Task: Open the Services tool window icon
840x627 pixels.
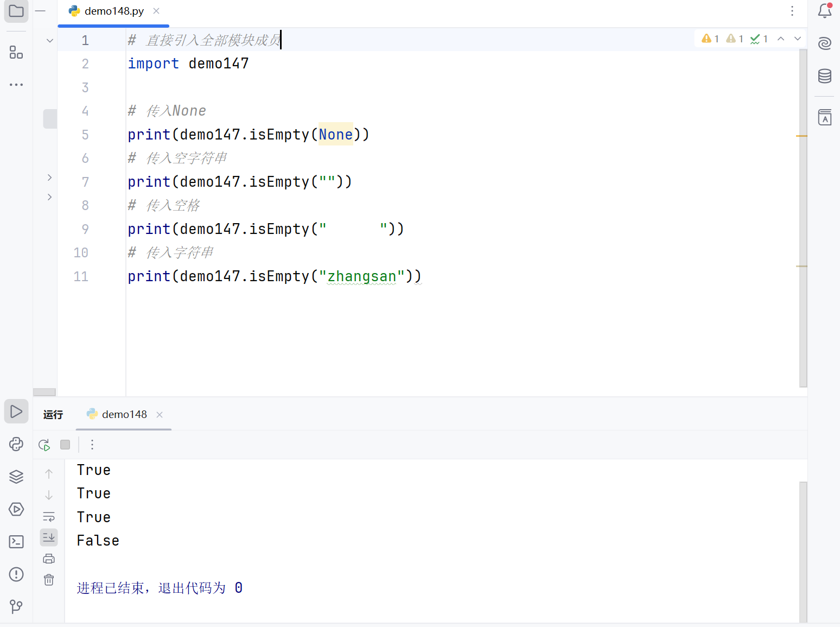Action: pos(16,509)
